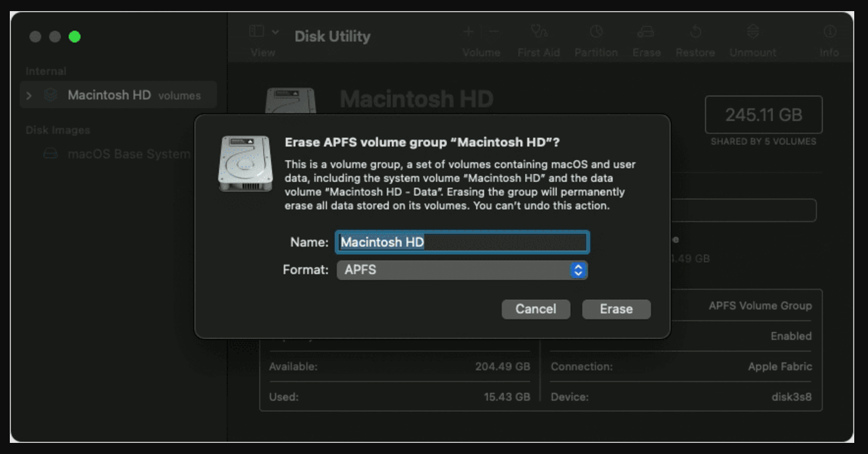Click the APFS format selector stepper
This screenshot has height=454, width=868.
click(x=579, y=270)
